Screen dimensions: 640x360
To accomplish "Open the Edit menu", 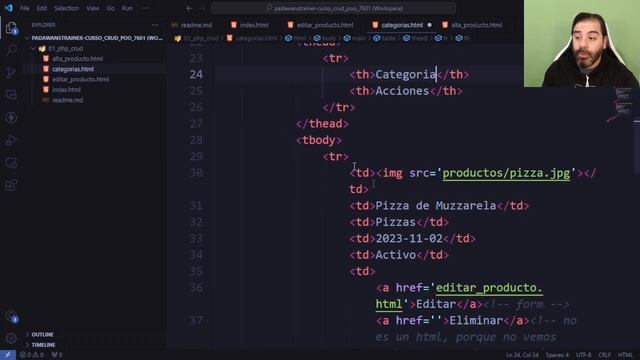I will coord(42,8).
